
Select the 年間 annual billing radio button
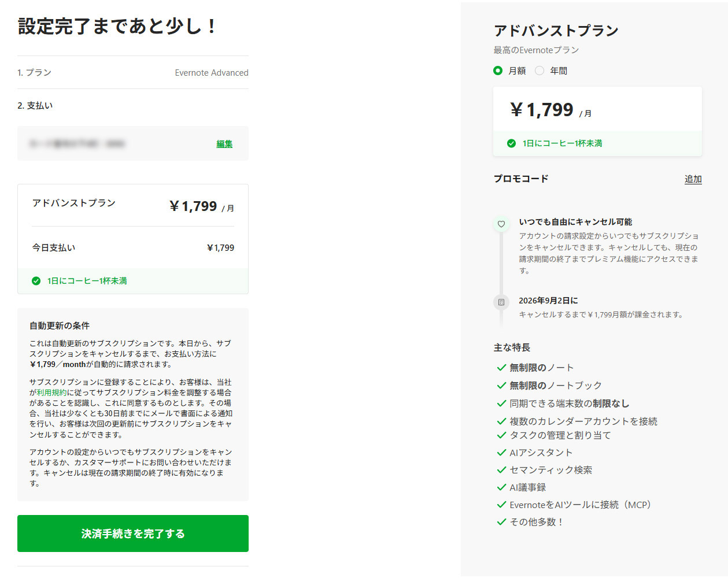coord(539,71)
